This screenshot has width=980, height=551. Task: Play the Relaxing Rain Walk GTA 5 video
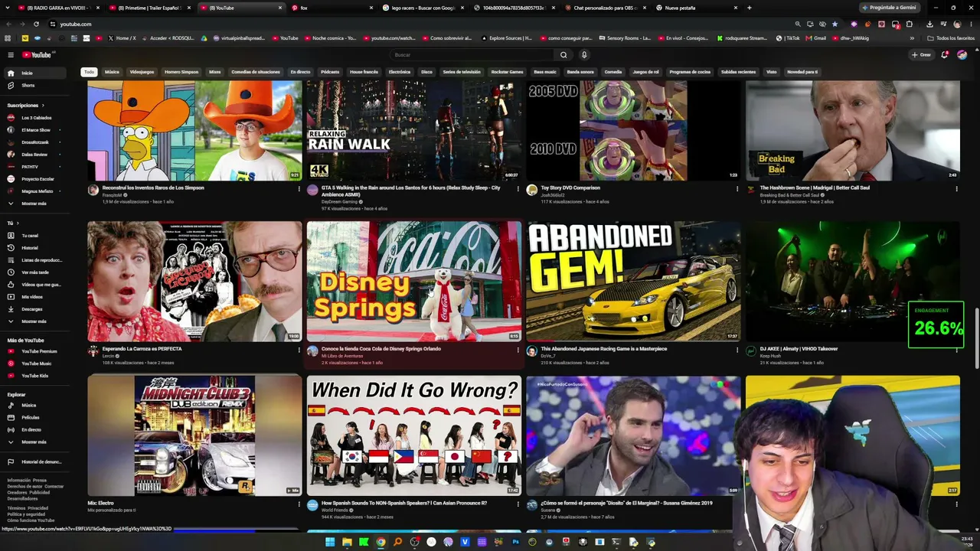(x=413, y=130)
